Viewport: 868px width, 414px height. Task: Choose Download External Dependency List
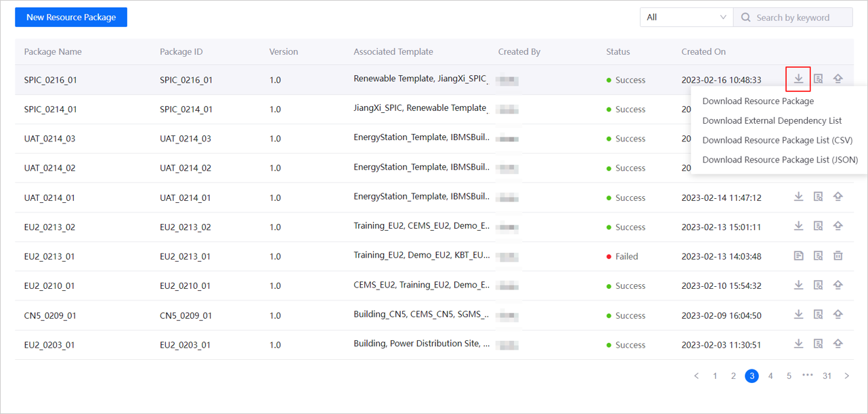pyautogui.click(x=772, y=120)
